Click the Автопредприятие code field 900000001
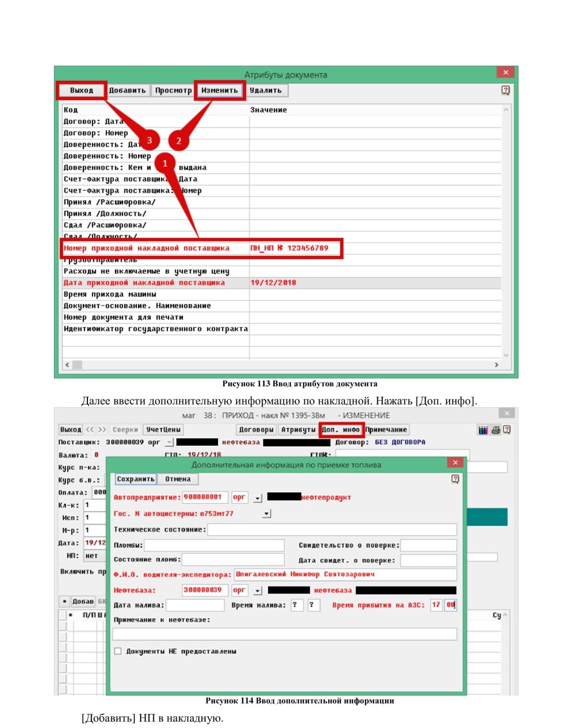 tap(205, 497)
